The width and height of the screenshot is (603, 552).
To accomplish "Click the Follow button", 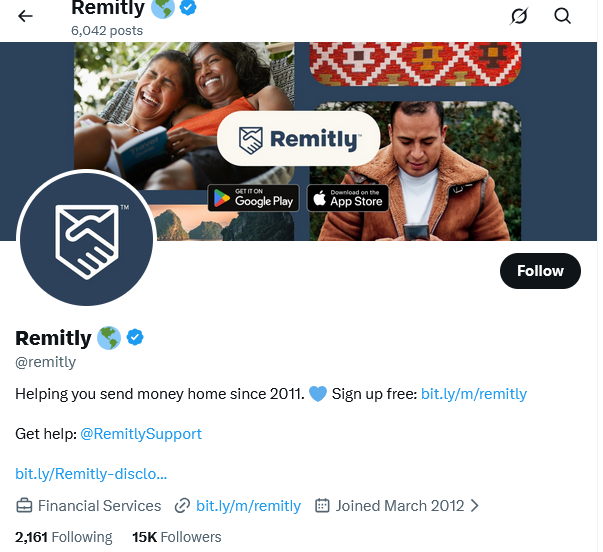I will (540, 270).
